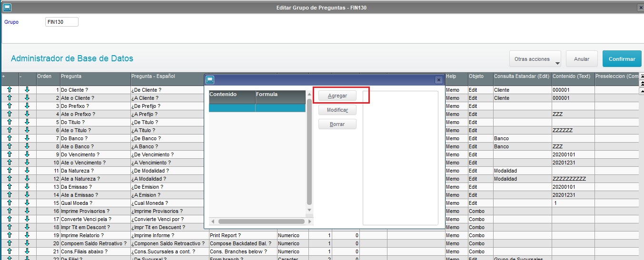Move 'Ate o Vencimento ?' row up
The width and height of the screenshot is (644, 260).
10,163
